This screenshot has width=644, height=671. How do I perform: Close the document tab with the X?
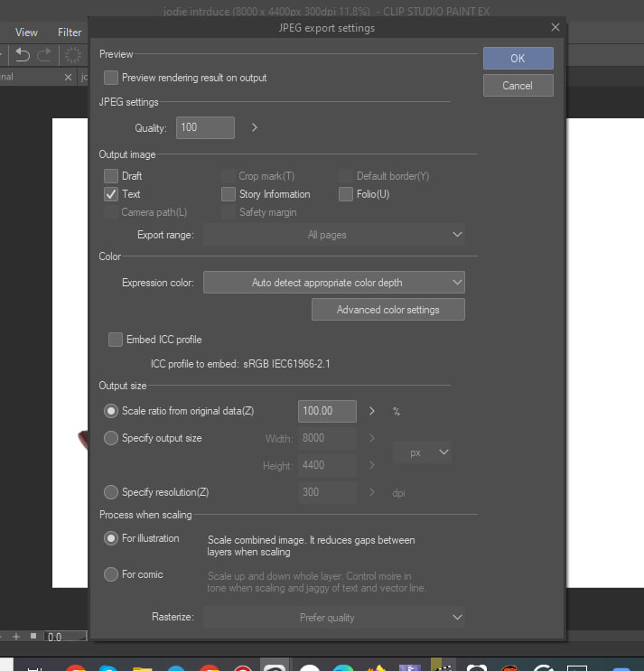click(x=68, y=78)
